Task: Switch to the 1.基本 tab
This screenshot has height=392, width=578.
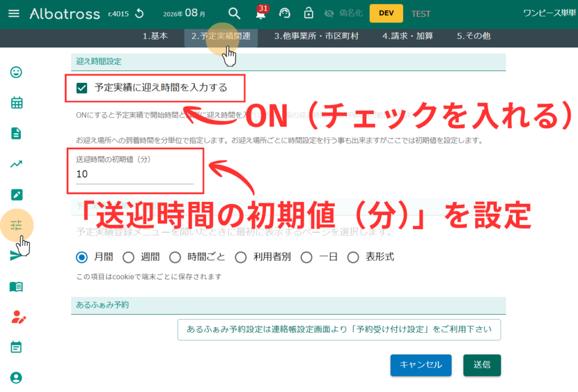Action: pyautogui.click(x=155, y=36)
